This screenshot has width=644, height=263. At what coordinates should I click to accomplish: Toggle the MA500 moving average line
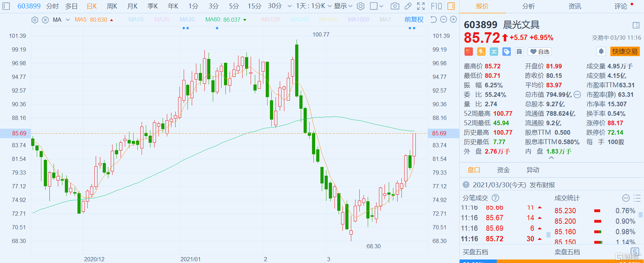(x=328, y=20)
